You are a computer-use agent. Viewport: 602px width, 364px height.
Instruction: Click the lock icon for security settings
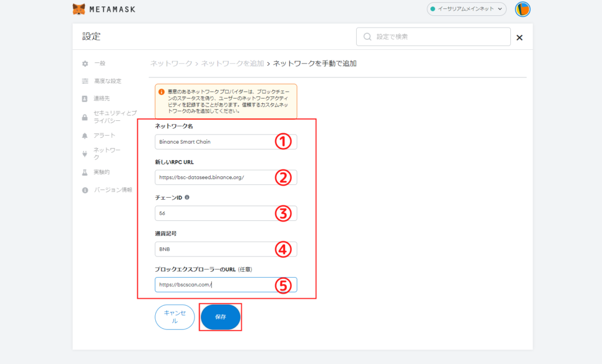(x=85, y=117)
